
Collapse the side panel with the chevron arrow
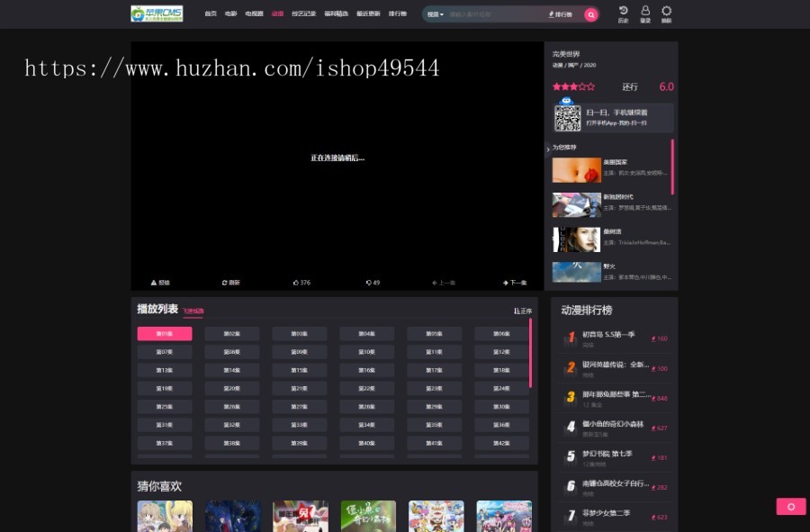pos(547,149)
